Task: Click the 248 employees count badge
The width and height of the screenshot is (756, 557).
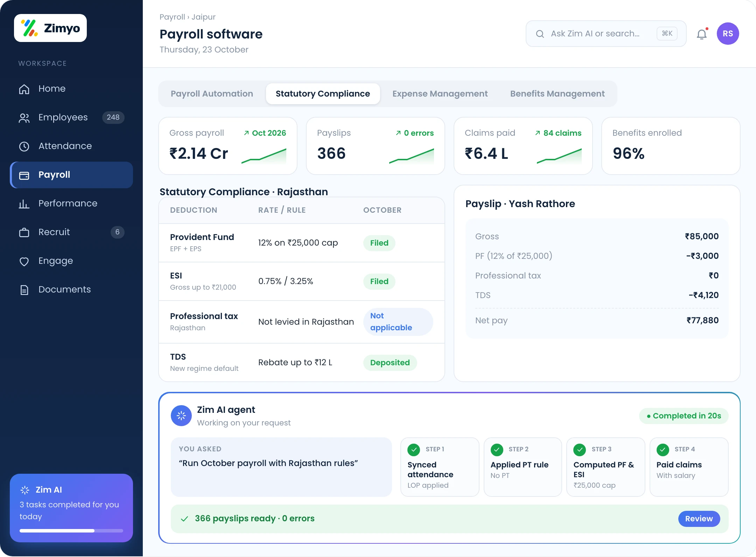Action: pos(113,117)
